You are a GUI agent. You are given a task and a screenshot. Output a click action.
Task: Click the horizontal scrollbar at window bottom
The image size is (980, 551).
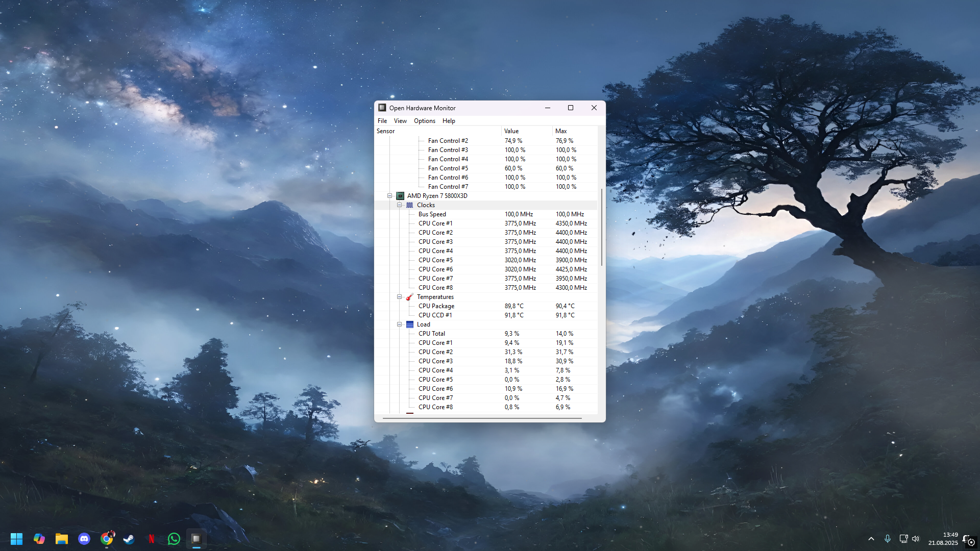pyautogui.click(x=482, y=418)
